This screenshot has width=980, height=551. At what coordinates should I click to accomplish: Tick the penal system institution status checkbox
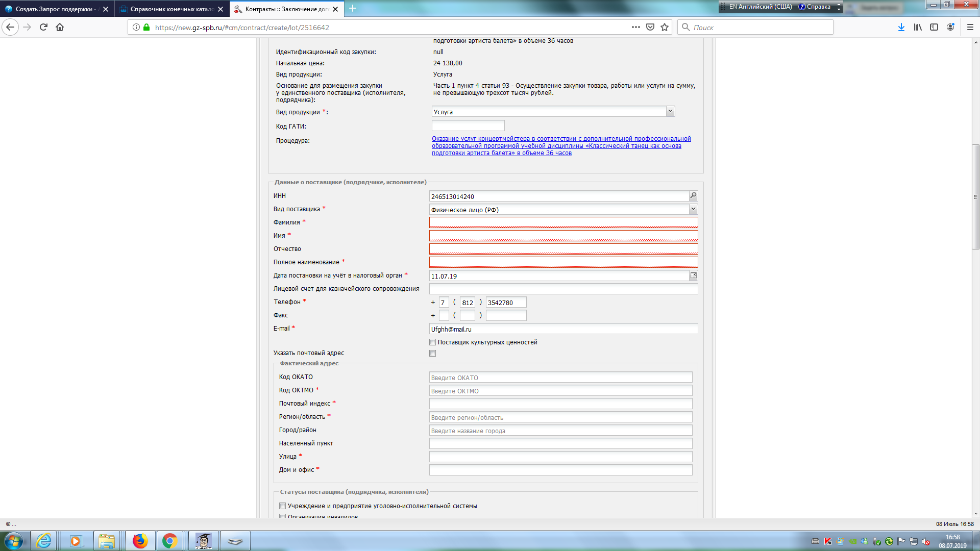(x=283, y=506)
